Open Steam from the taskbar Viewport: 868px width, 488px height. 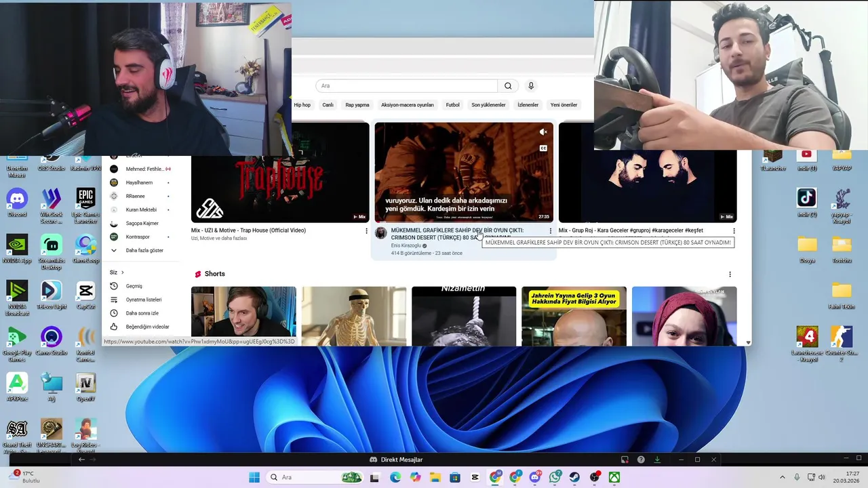574,477
